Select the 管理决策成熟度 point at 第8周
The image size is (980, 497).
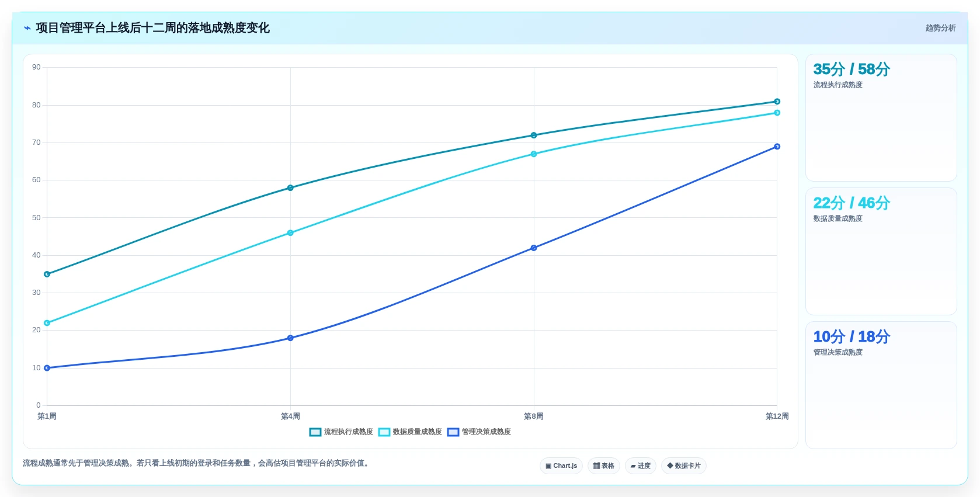[534, 248]
